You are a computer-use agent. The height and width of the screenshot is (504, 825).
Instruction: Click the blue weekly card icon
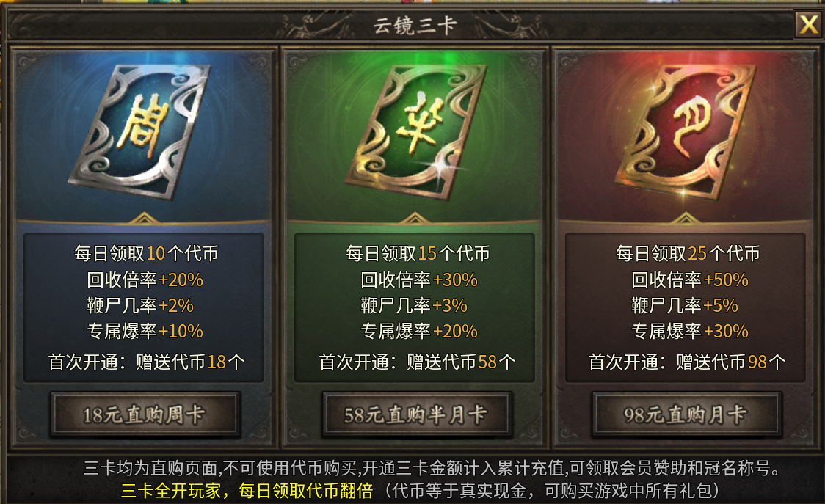coord(140,131)
